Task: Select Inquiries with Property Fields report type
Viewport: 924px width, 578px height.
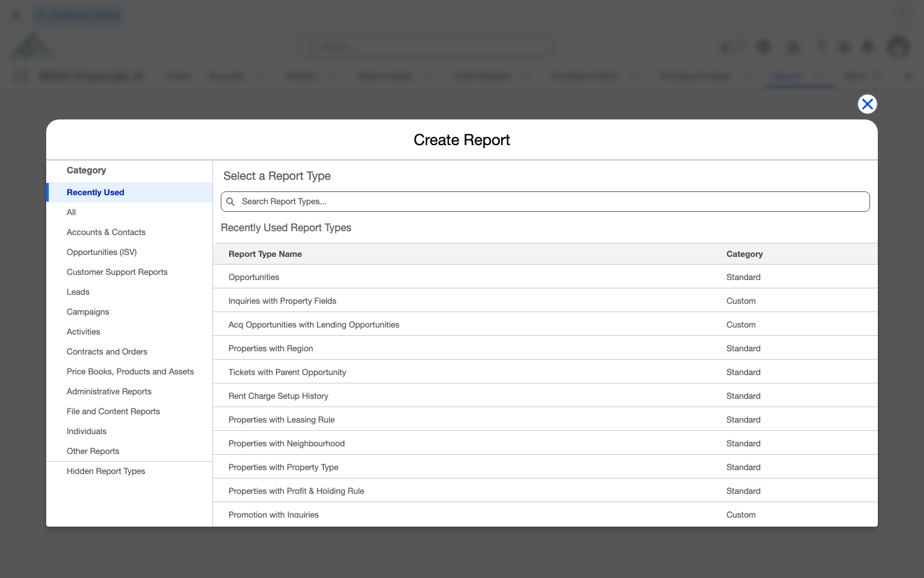Action: 545,301
